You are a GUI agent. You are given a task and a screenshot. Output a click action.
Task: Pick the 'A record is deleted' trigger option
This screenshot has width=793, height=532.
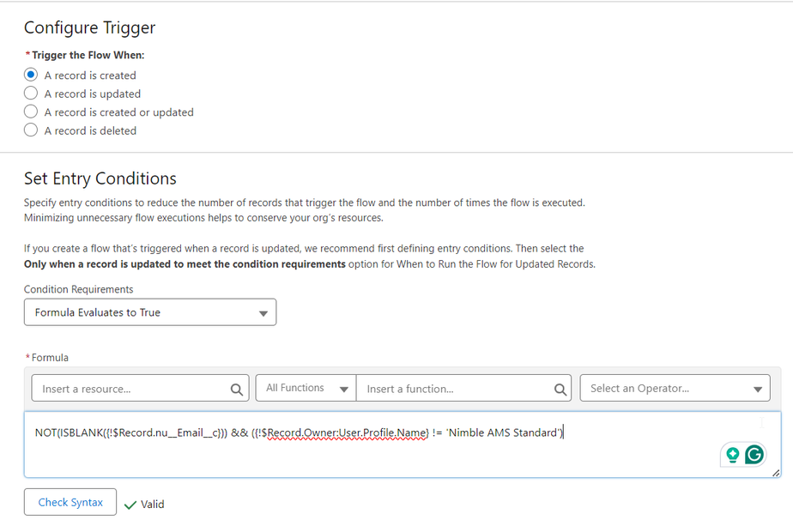tap(31, 130)
